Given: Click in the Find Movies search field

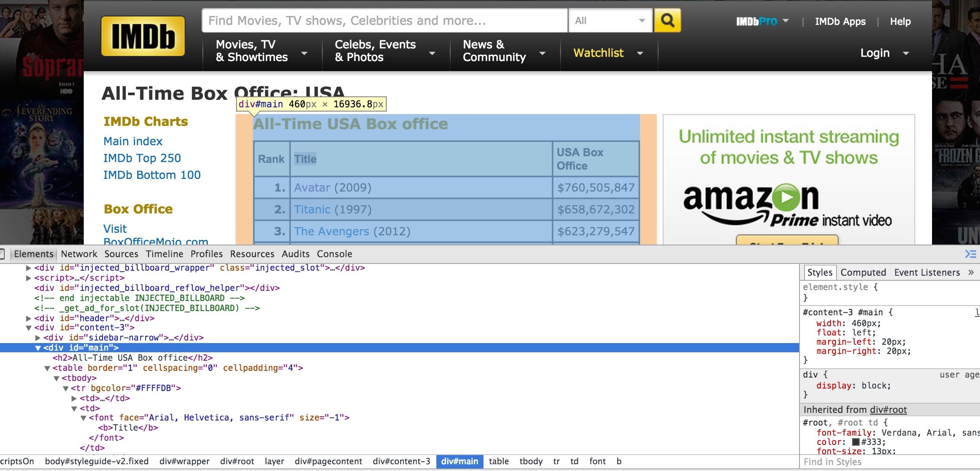Looking at the screenshot, I should pyautogui.click(x=385, y=20).
